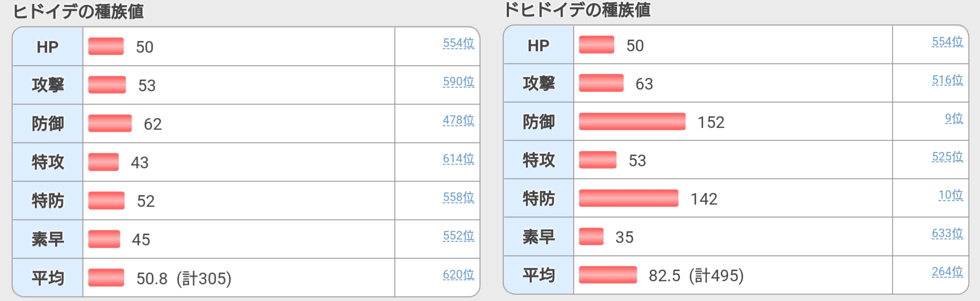Open the 264位 average rank link
The height and width of the screenshot is (301, 980).
coord(947,272)
